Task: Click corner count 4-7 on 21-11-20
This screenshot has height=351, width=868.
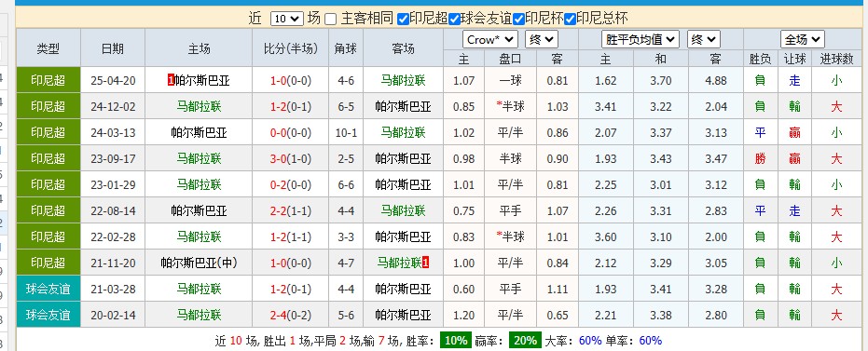Action: pos(346,263)
